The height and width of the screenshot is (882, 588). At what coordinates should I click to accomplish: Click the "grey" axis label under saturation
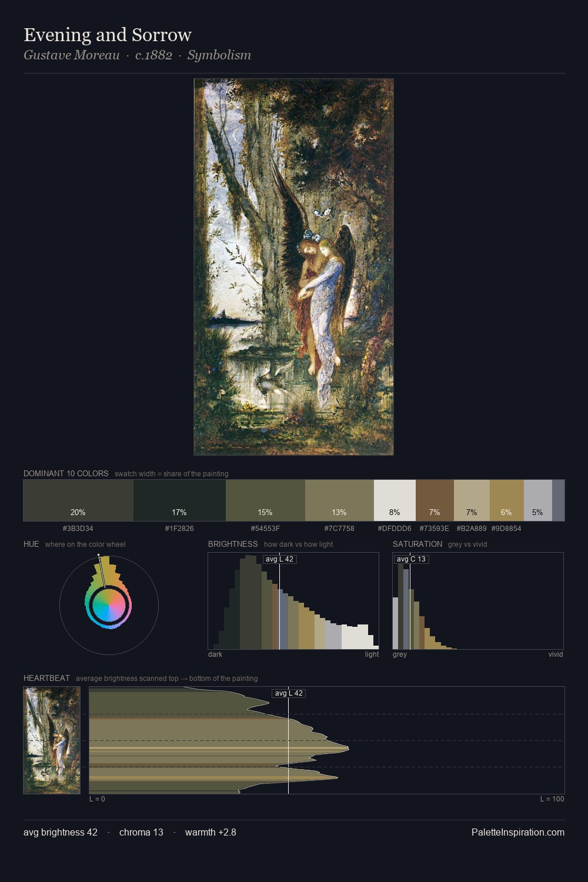coord(400,654)
